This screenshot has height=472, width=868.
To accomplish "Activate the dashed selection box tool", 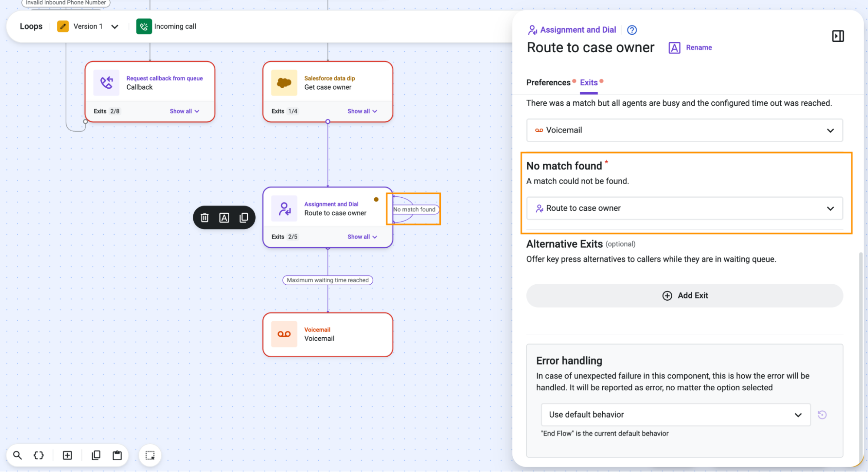I will 150,455.
